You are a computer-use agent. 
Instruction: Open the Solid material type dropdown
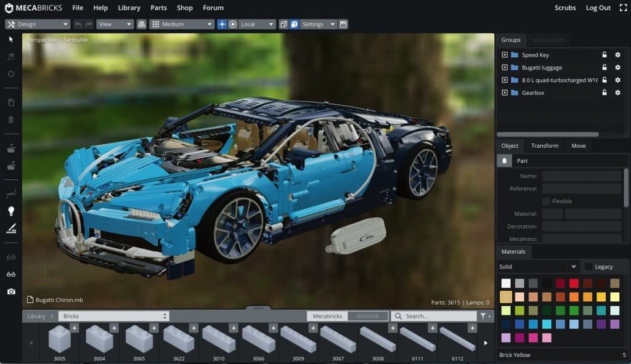tap(539, 267)
